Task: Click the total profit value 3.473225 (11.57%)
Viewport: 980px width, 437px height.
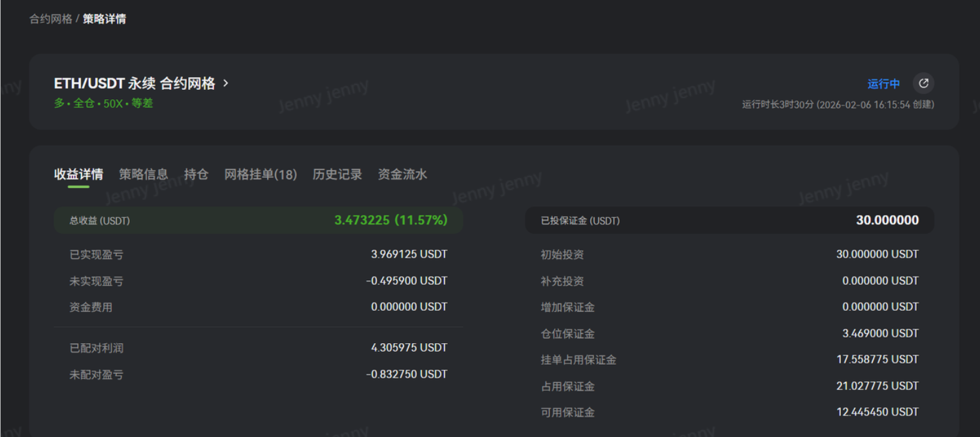Action: coord(390,220)
